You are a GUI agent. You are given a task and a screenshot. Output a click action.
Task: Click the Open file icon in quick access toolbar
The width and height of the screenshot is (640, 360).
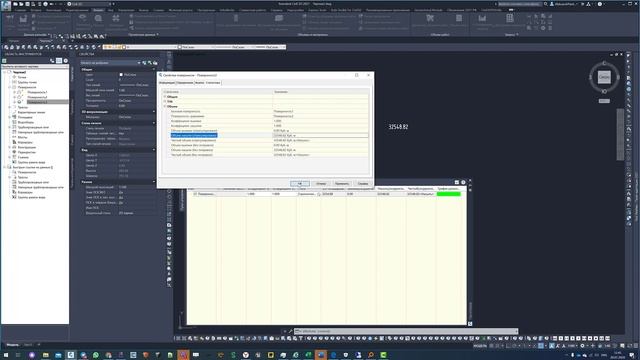[21, 4]
